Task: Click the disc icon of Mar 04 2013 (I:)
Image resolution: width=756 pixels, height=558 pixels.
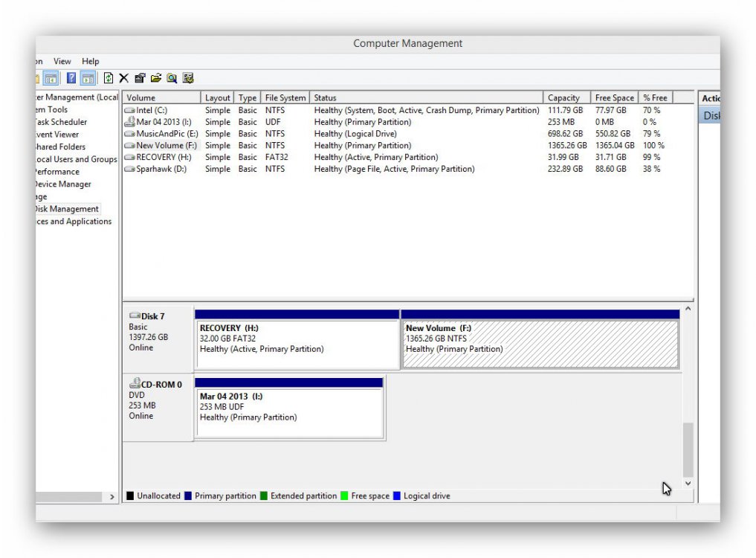Action: [129, 121]
